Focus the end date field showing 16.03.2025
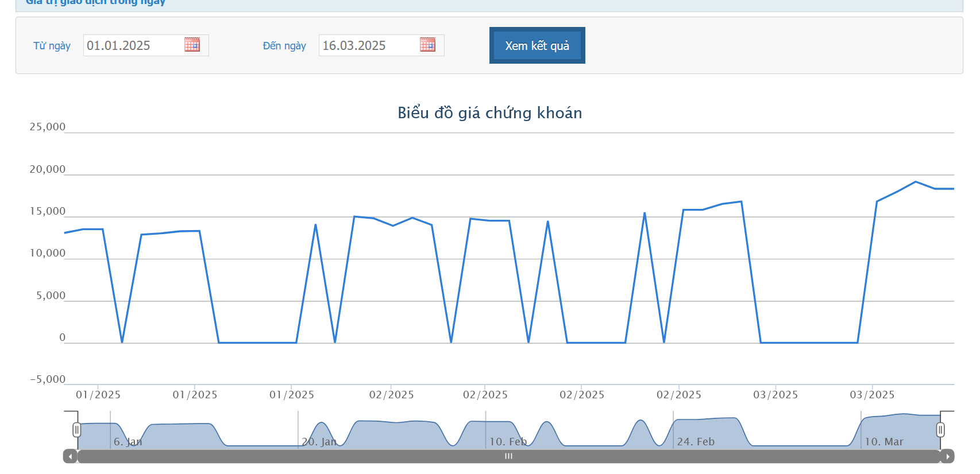Image resolution: width=980 pixels, height=474 pixels. (368, 45)
